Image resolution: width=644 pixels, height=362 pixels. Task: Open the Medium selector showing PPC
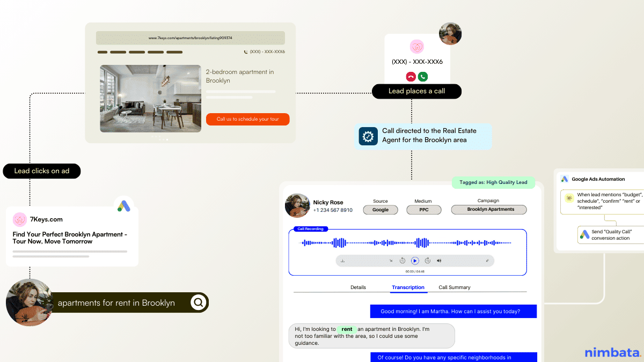coord(423,210)
